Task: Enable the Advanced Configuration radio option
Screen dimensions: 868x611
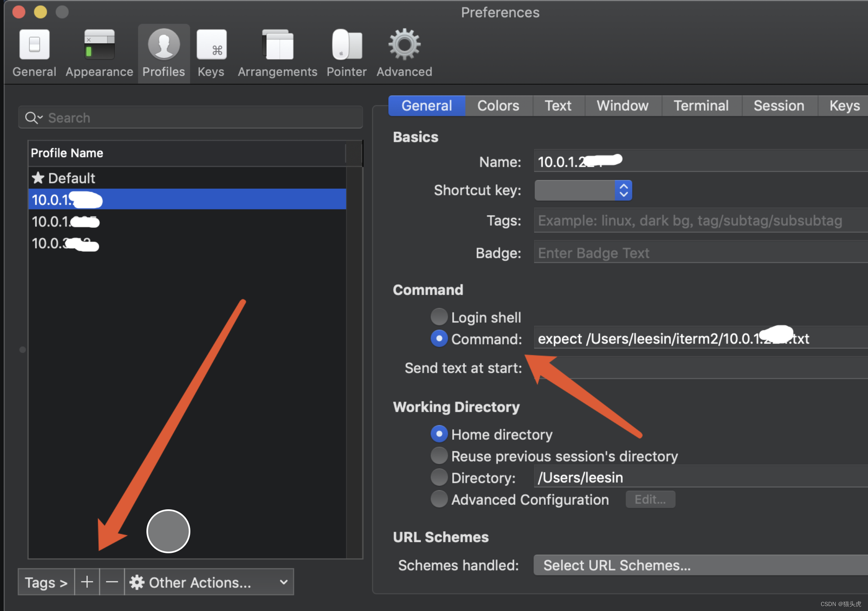Action: tap(439, 499)
